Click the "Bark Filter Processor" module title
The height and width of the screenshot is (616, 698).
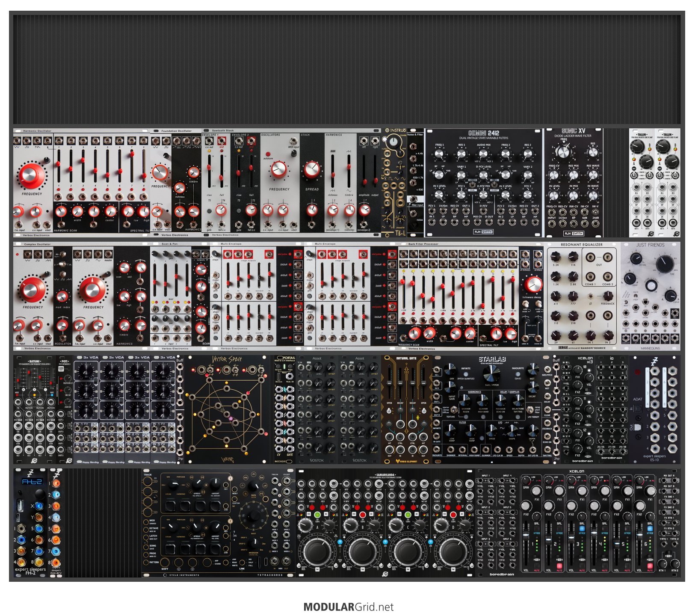423,244
